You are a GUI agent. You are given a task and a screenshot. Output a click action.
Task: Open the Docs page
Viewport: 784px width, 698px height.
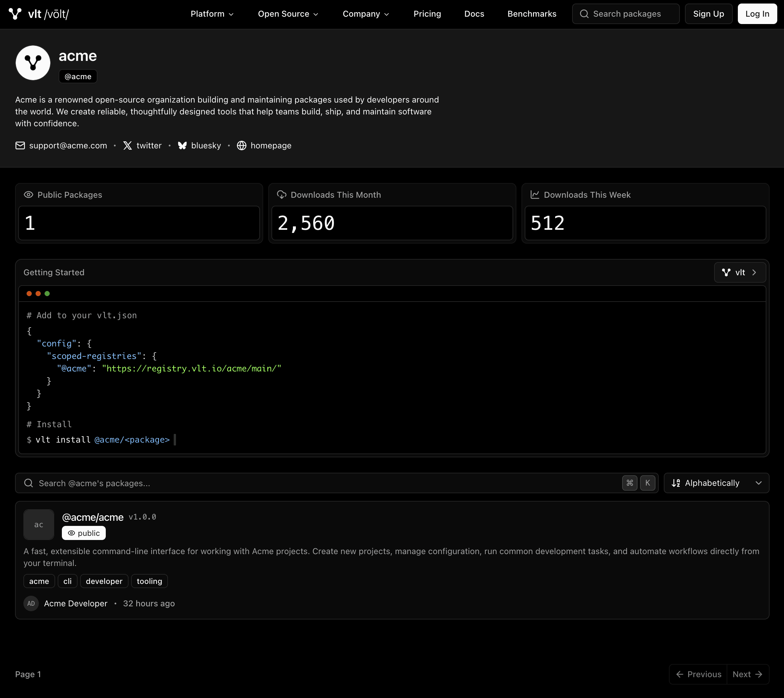point(474,14)
